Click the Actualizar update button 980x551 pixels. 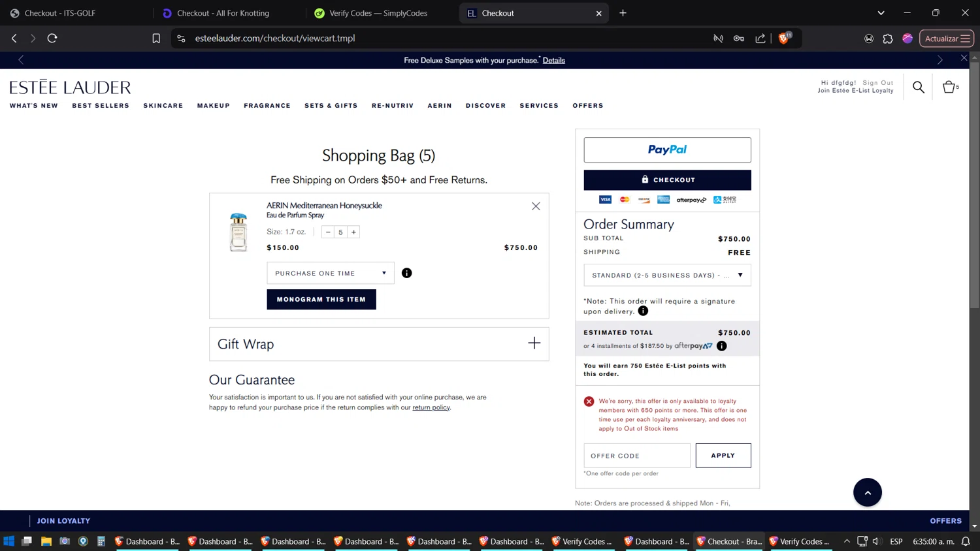(x=946, y=39)
